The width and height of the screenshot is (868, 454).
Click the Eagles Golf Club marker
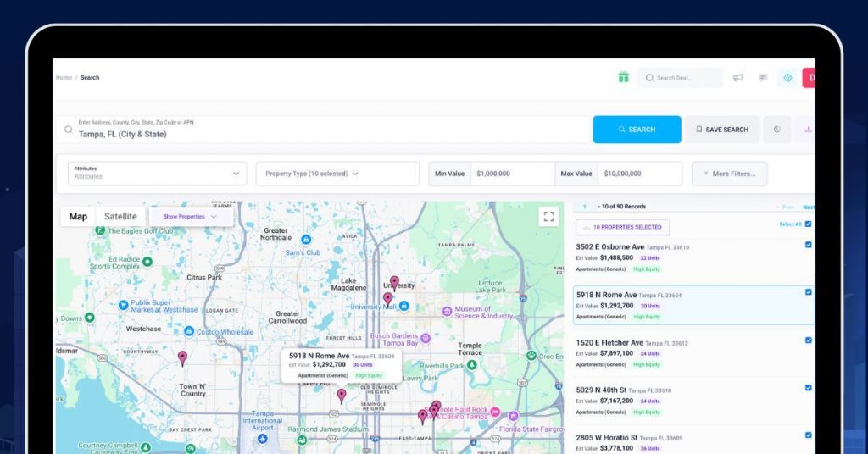point(100,230)
